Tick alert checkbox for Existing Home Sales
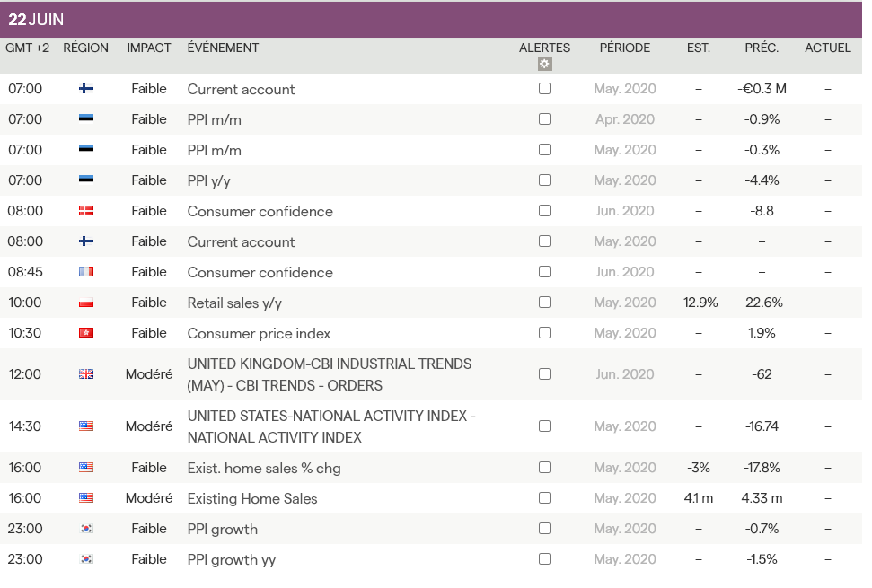872x588 pixels. point(544,498)
